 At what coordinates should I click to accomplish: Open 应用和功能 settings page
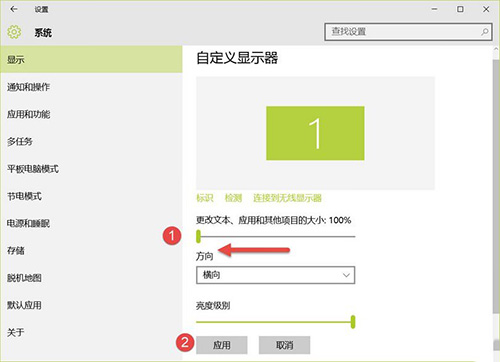coord(91,114)
